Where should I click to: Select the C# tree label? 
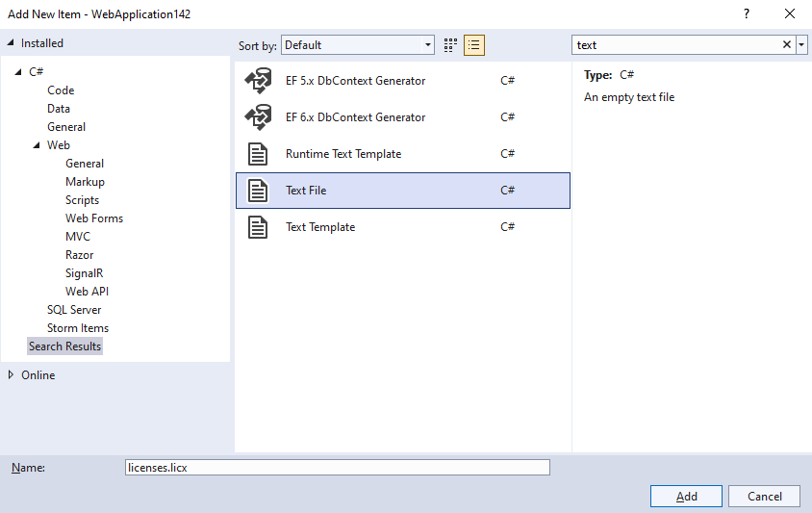[36, 71]
